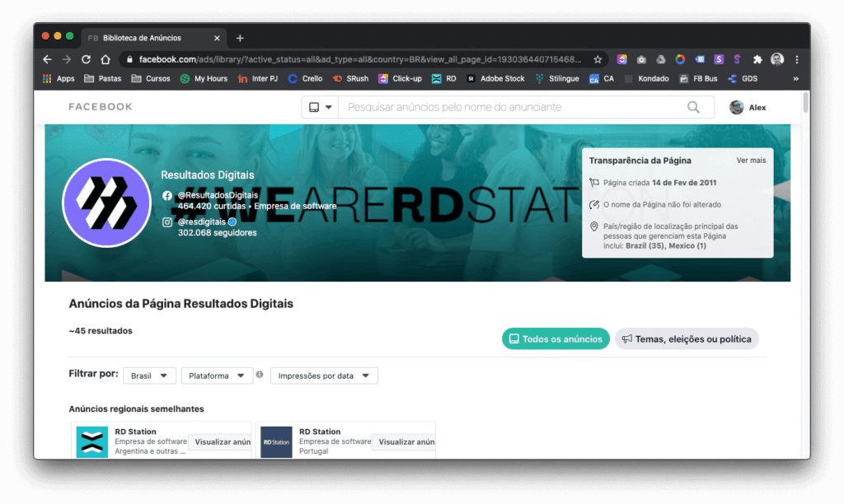Close the Biblioteca de Anúncios tab
The image size is (844, 504).
click(x=217, y=38)
